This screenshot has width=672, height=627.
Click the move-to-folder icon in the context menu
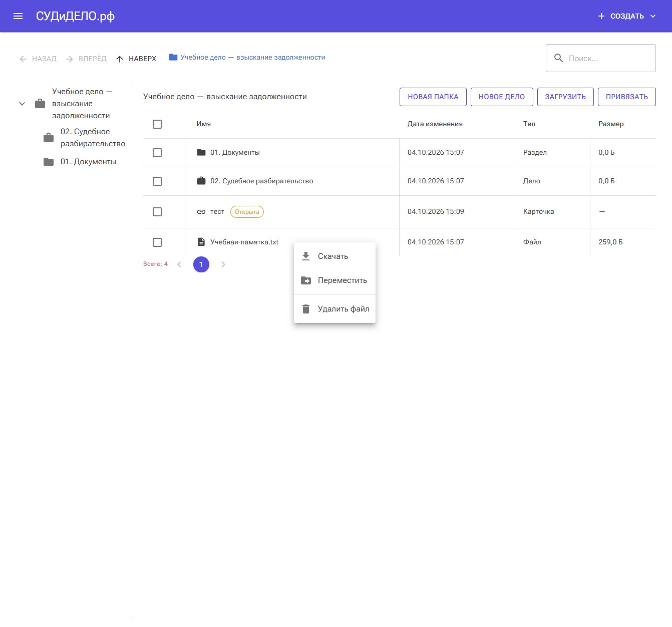click(306, 280)
